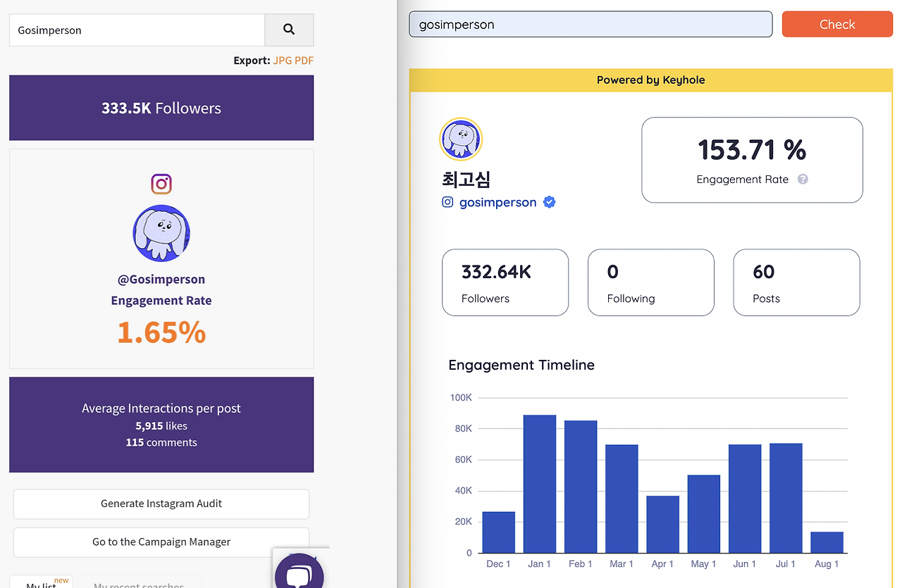Viewport: 902px width, 588px height.
Task: Click the 1.65% engagement rate value
Action: [161, 332]
